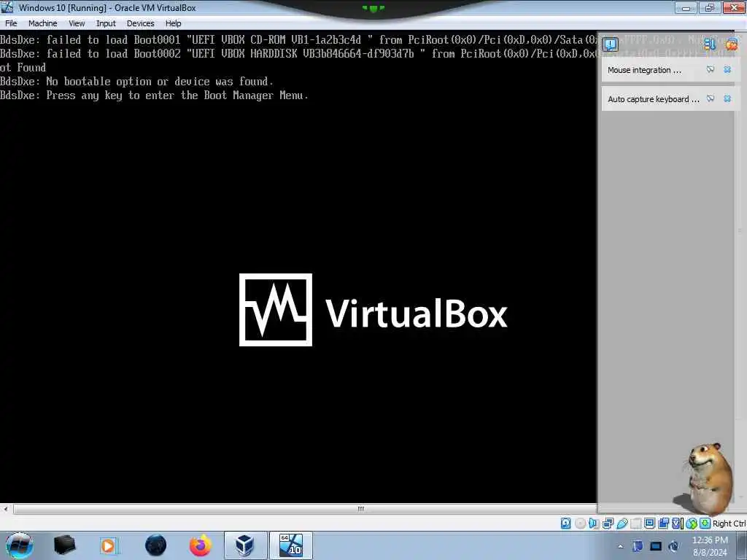Click the Show desktop button on the taskbar

coord(742,546)
